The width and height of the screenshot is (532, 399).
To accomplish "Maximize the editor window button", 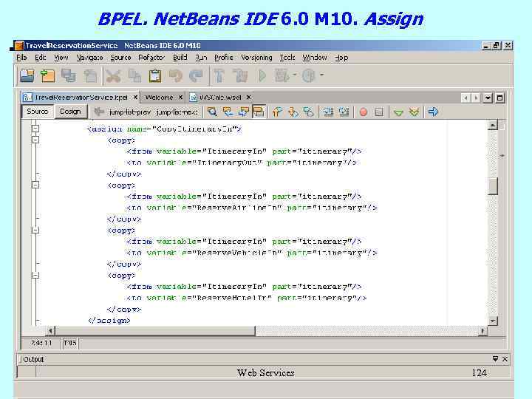I will 499,98.
